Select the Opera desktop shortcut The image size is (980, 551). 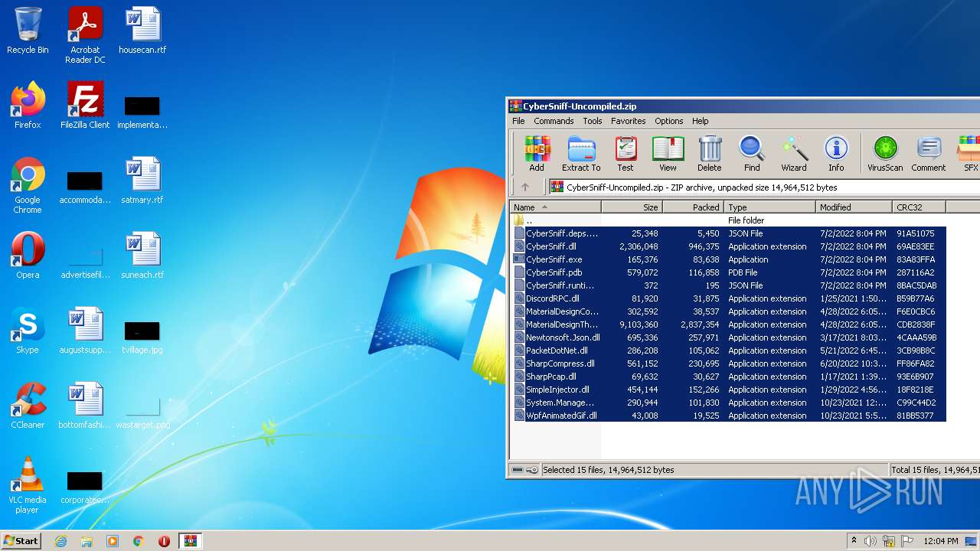pos(28,256)
